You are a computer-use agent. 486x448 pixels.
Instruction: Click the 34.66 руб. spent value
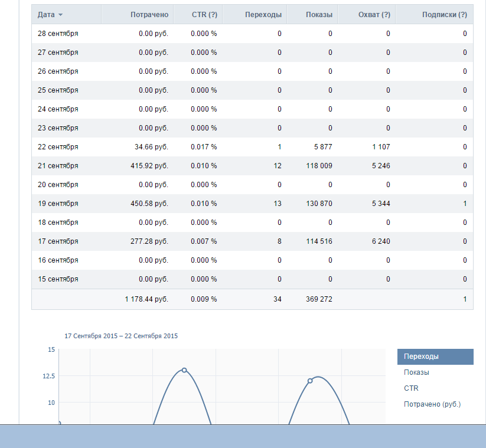[151, 147]
